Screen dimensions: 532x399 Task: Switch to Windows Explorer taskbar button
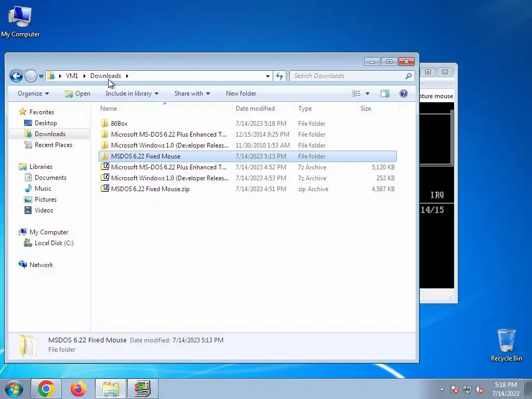[x=111, y=389]
